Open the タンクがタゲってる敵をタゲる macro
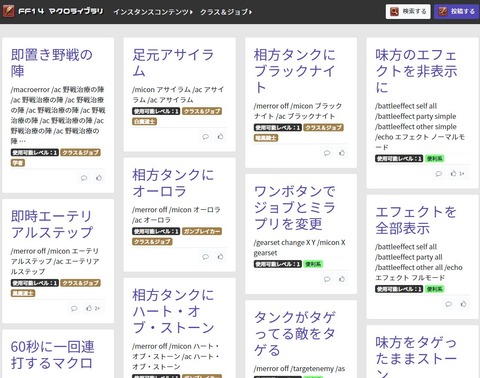This screenshot has width=480, height=378. (294, 333)
